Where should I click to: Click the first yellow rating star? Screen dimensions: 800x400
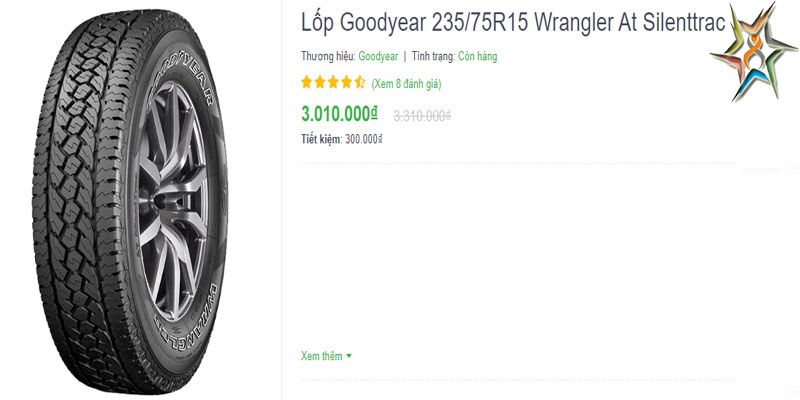306,82
